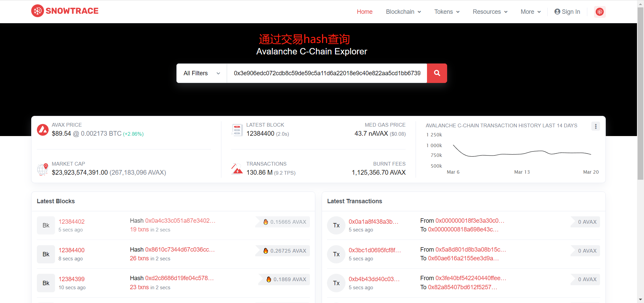The width and height of the screenshot is (644, 303).
Task: Click the red AVAX price logo icon
Action: point(43,130)
